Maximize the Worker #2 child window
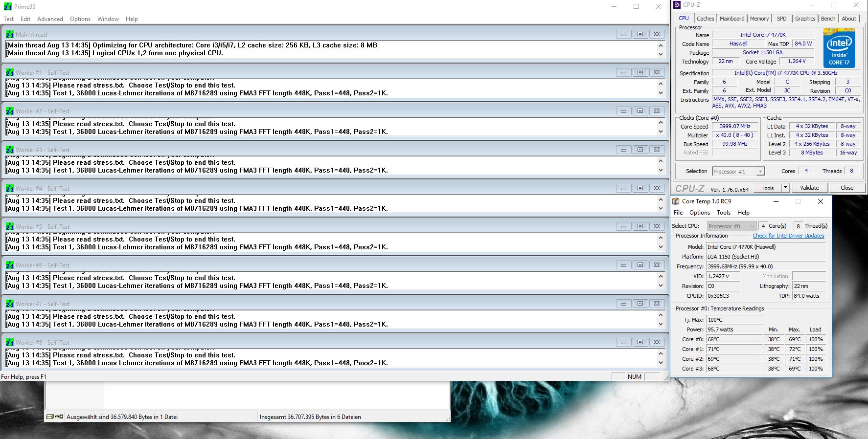The width and height of the screenshot is (868, 439). [640, 111]
